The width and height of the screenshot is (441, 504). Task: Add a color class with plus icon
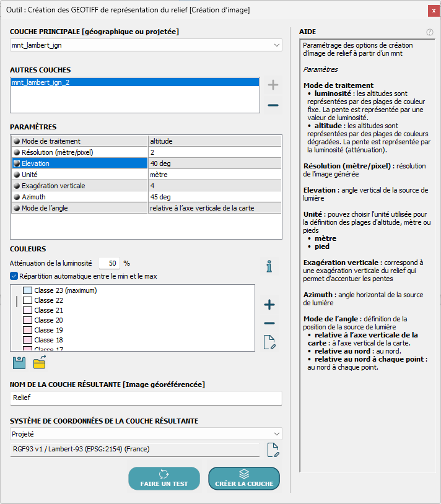pyautogui.click(x=269, y=305)
